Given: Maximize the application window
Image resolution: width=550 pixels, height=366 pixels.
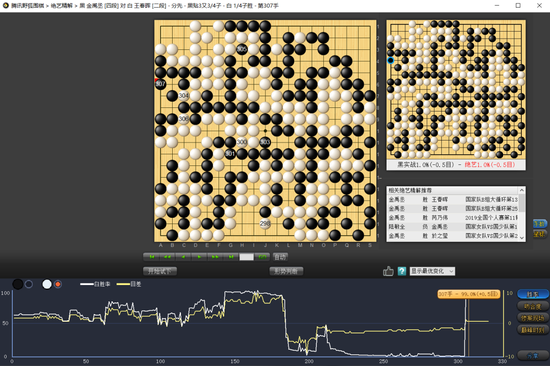Looking at the screenshot, I should [518, 6].
